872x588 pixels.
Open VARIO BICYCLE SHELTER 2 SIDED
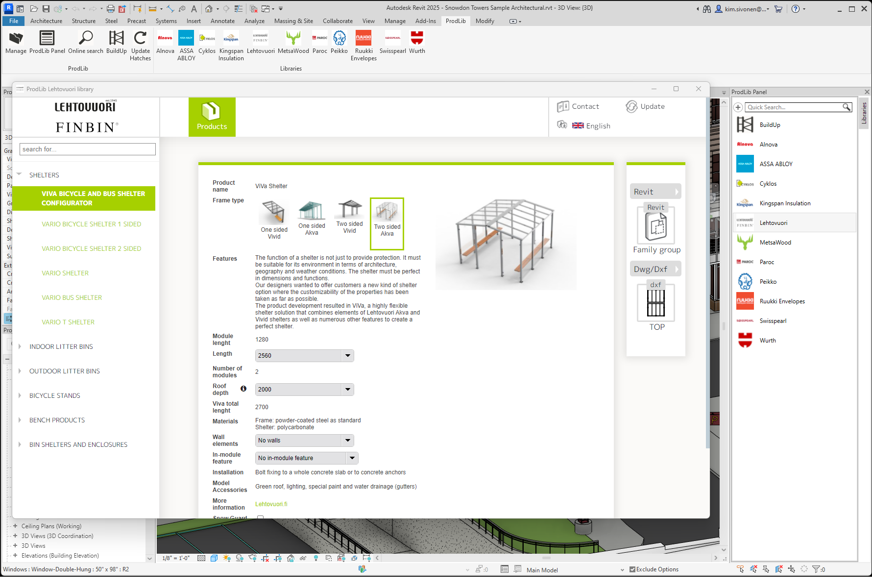(x=91, y=248)
